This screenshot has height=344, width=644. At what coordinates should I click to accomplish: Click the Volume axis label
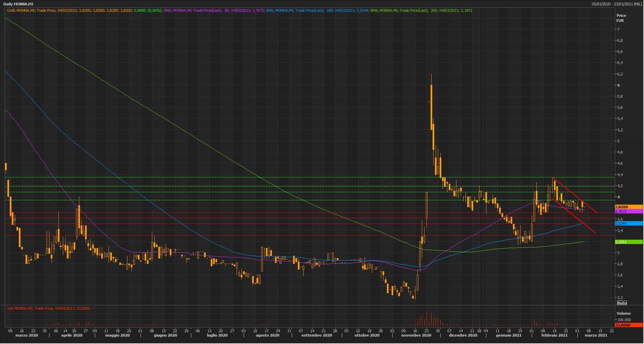623,313
